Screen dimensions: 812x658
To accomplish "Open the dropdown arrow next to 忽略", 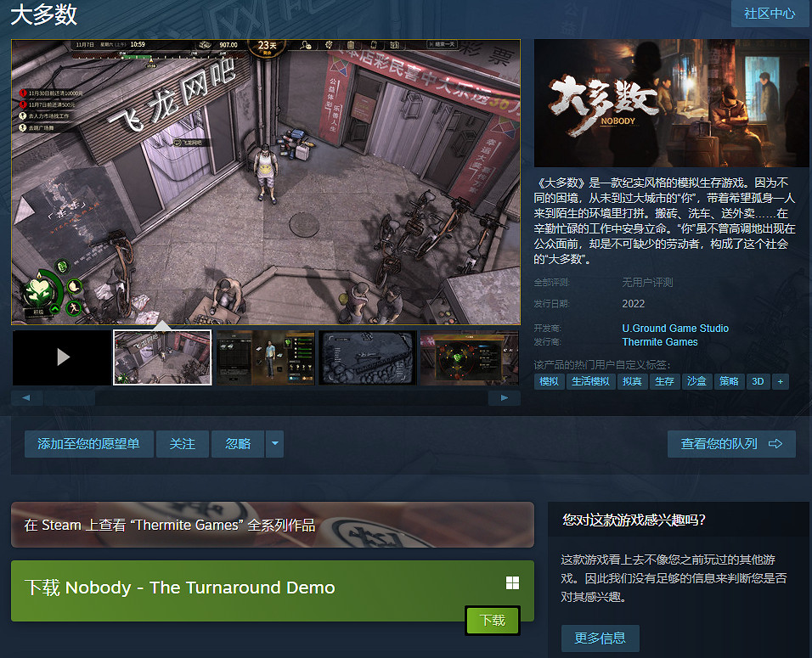I will 273,444.
